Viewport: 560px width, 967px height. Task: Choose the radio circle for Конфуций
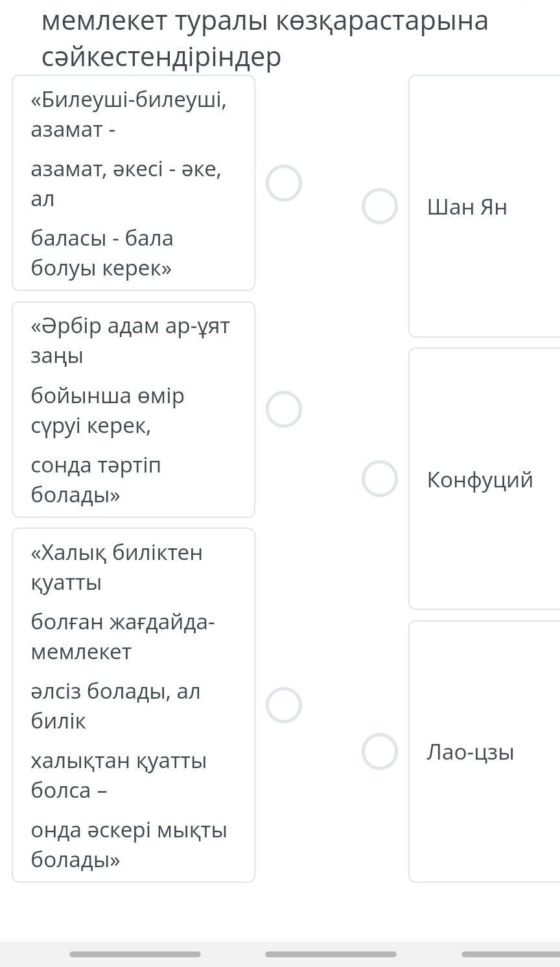[x=380, y=479]
